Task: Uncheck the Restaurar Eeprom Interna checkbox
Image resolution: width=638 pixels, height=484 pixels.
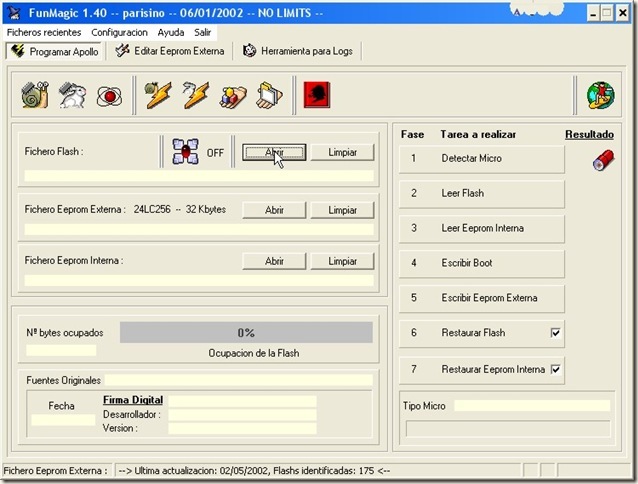Action: [x=555, y=369]
